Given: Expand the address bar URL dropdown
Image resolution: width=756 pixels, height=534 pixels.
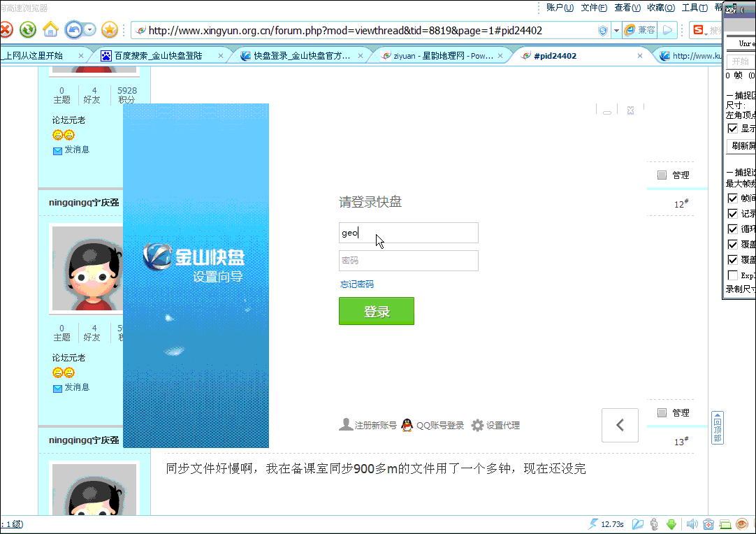Looking at the screenshot, I should tap(616, 30).
